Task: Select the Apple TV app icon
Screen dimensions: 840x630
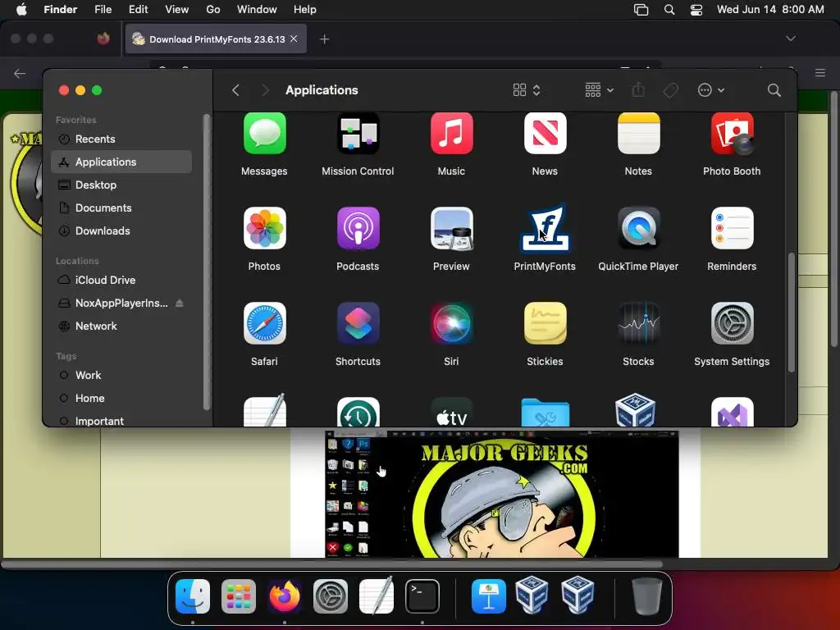Action: click(452, 412)
